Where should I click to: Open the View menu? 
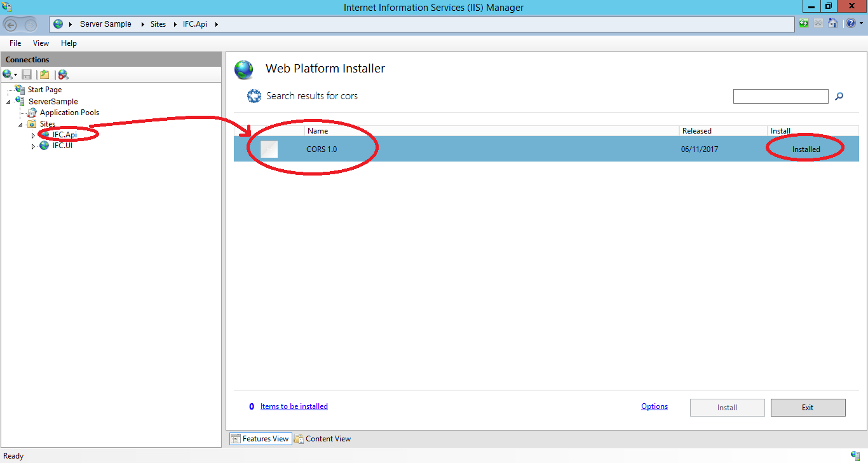click(41, 43)
